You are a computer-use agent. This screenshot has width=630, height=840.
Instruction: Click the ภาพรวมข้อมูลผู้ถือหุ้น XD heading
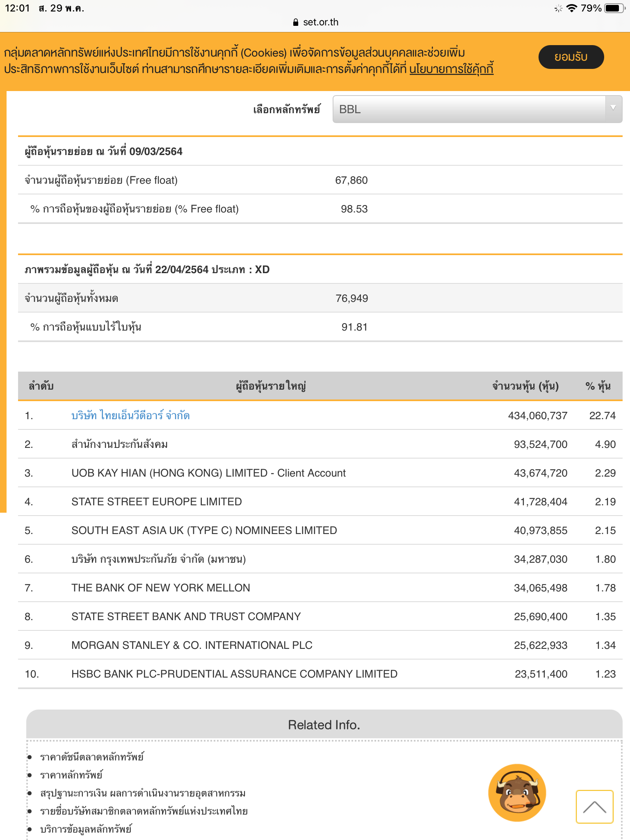coord(147,269)
